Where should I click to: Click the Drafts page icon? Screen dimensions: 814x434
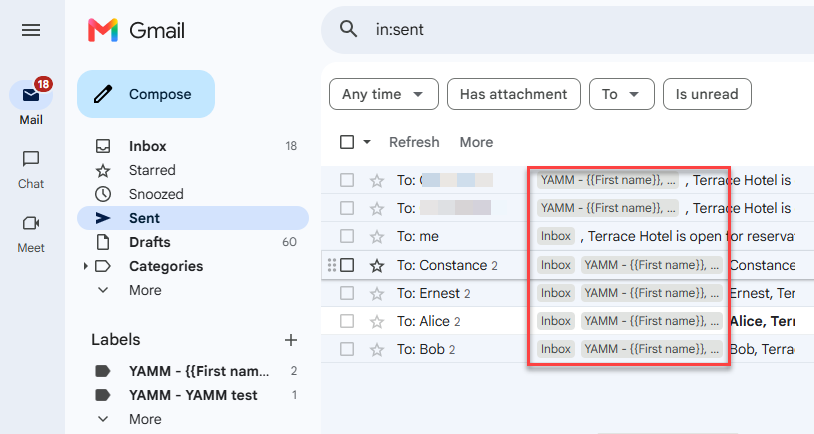tap(103, 242)
